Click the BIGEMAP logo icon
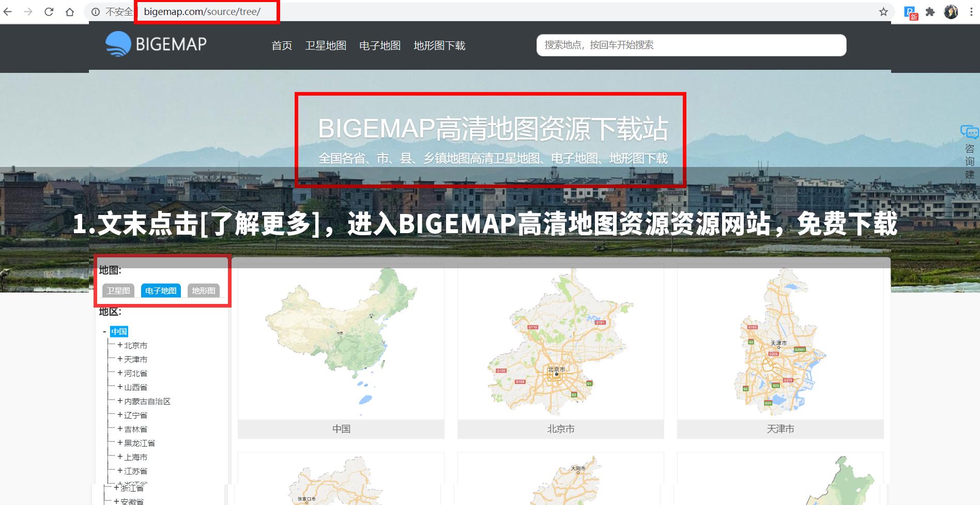980x505 pixels. tap(118, 43)
